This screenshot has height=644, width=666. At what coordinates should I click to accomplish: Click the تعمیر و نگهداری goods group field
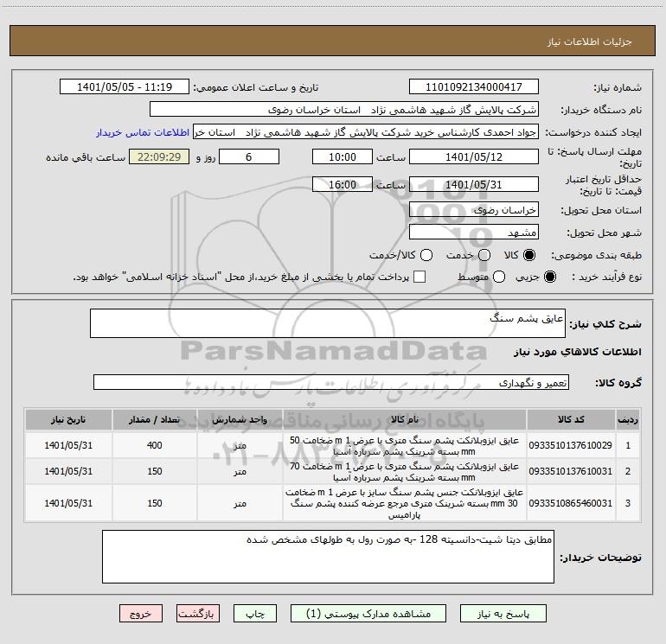[x=331, y=382]
